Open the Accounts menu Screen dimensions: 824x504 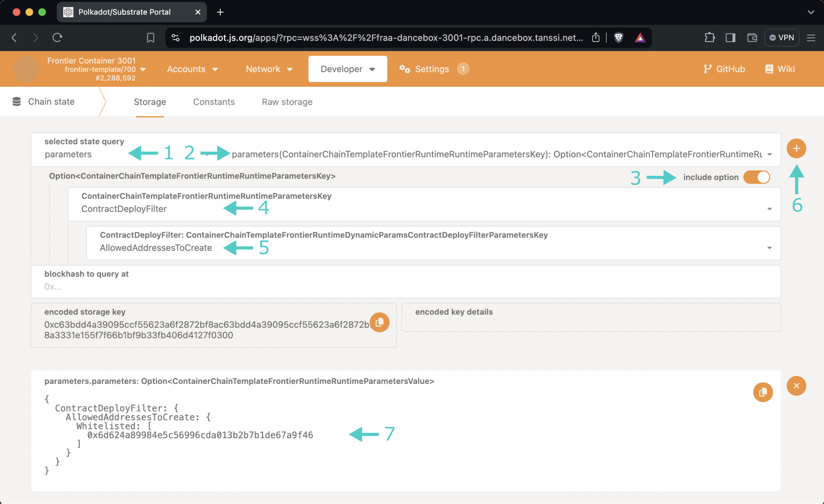(192, 69)
